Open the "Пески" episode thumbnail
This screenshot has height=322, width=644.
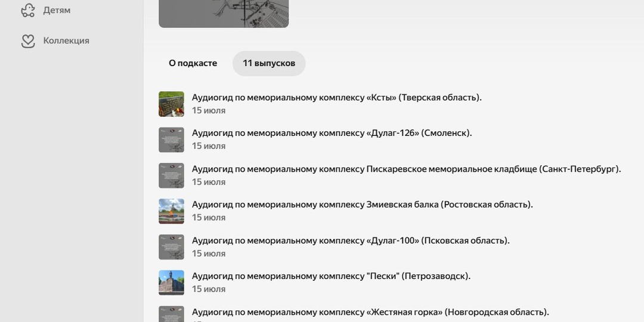[171, 283]
